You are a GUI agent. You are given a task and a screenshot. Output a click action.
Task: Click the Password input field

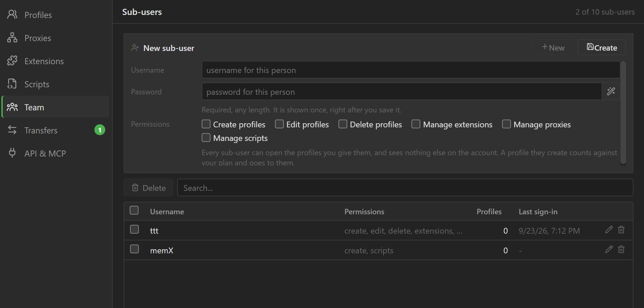[402, 92]
